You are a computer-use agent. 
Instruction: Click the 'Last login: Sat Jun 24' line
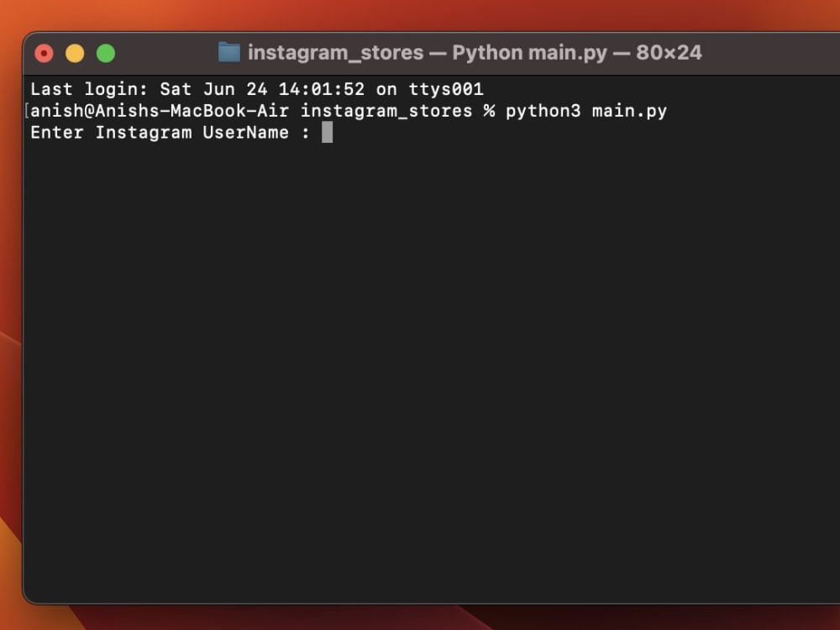coord(256,89)
